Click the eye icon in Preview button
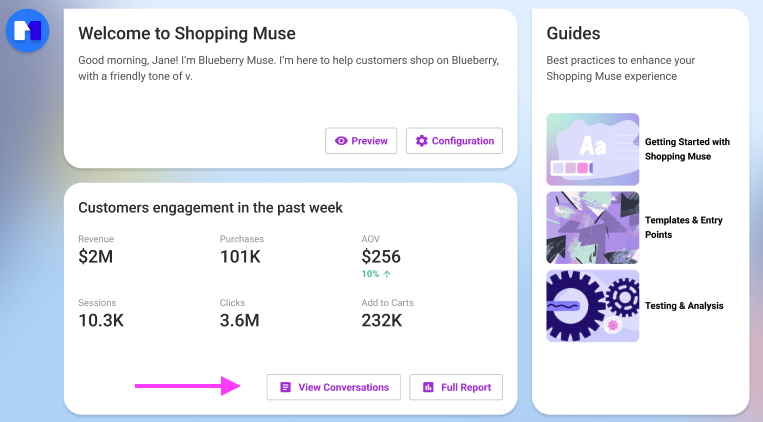The height and width of the screenshot is (422, 763). tap(341, 141)
